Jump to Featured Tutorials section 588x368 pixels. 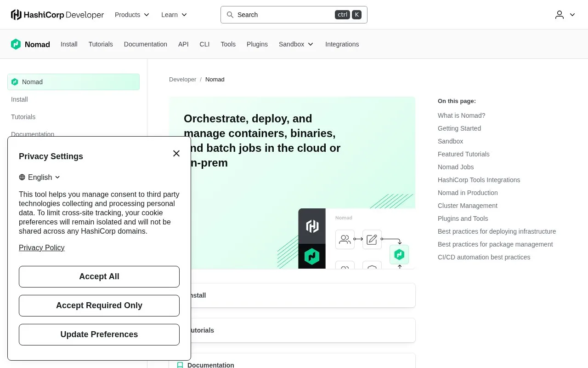[x=464, y=154]
